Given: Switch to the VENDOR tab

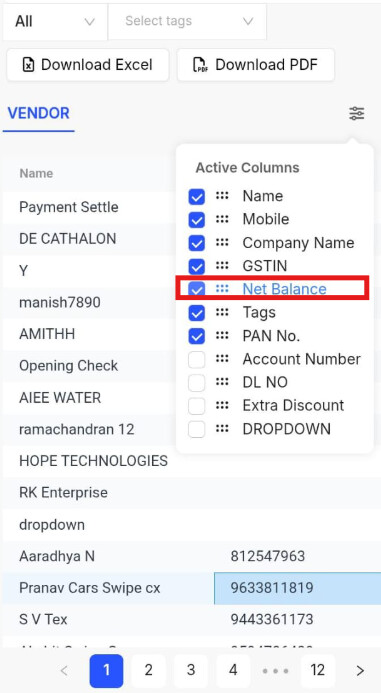Looking at the screenshot, I should (39, 113).
